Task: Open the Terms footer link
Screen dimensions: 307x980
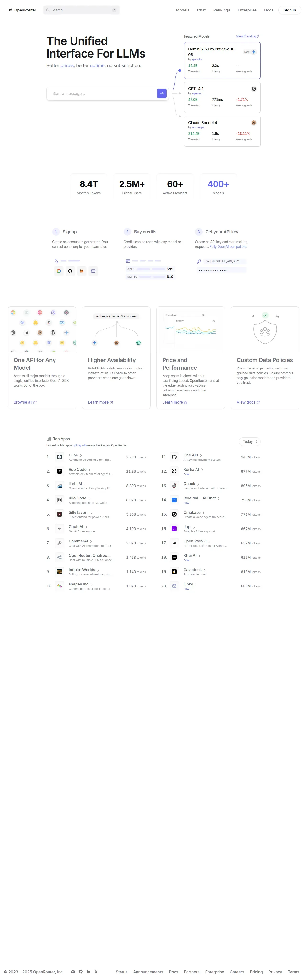Action: coord(293,972)
